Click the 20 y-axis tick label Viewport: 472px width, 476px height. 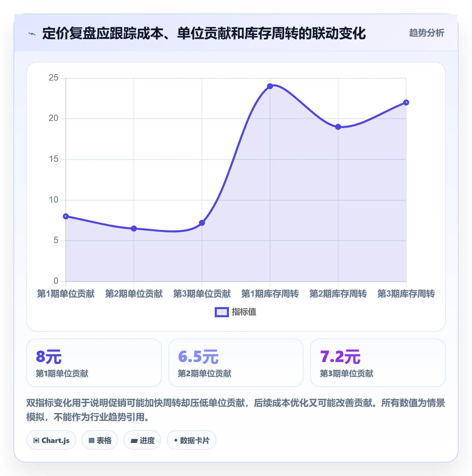pyautogui.click(x=54, y=118)
